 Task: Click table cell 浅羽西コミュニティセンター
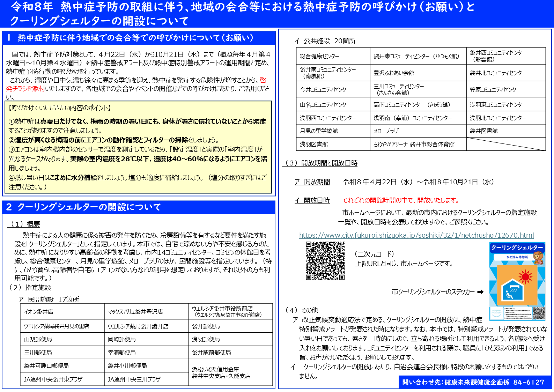click(x=333, y=118)
